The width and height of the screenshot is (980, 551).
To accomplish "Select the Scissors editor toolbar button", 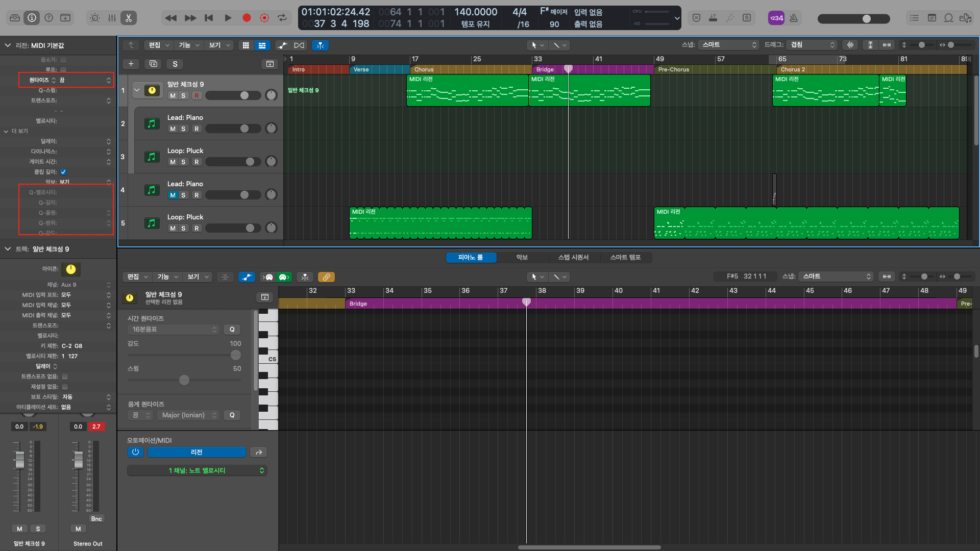I will [129, 18].
